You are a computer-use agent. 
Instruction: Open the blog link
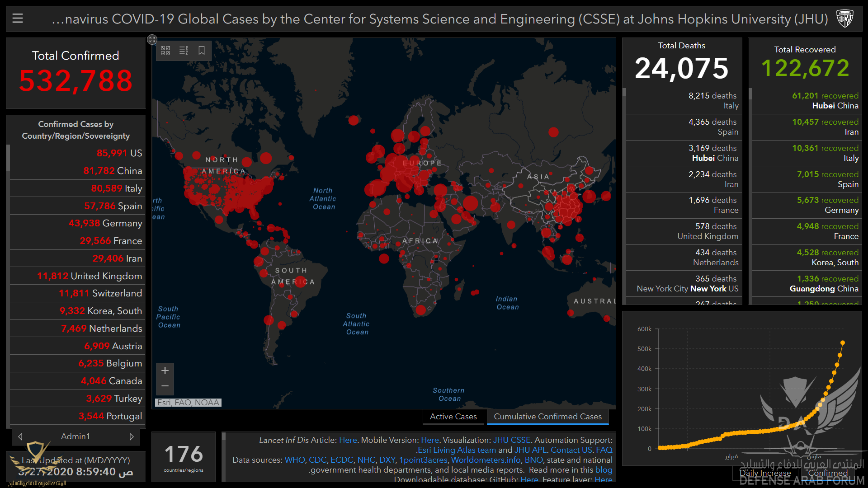pyautogui.click(x=604, y=470)
